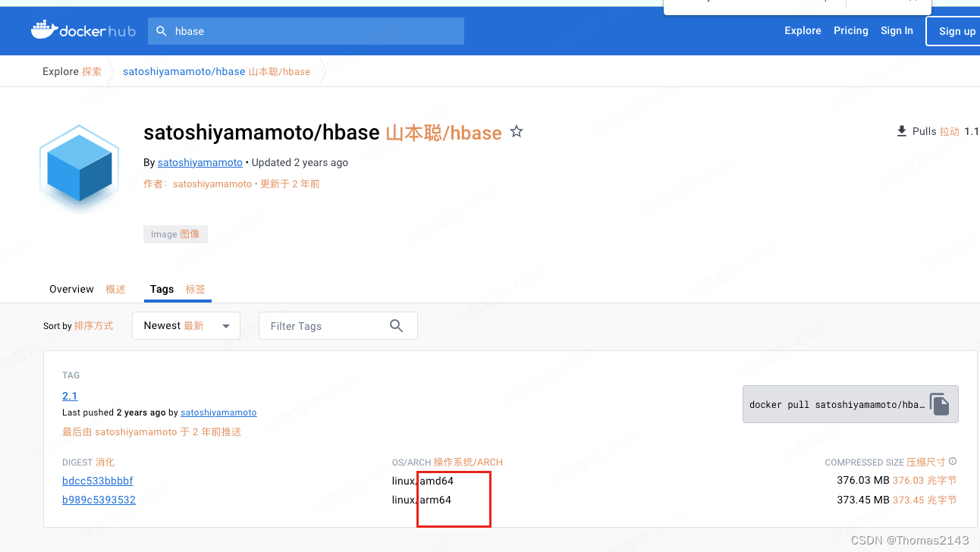Screen dimensions: 980x552
Task: Click the Sign up button
Action: point(956,31)
